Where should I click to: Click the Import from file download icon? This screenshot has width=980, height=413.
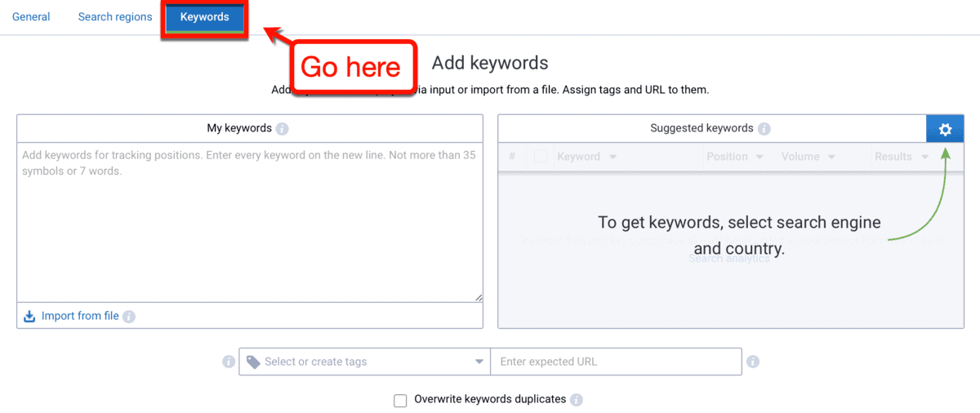tap(29, 317)
